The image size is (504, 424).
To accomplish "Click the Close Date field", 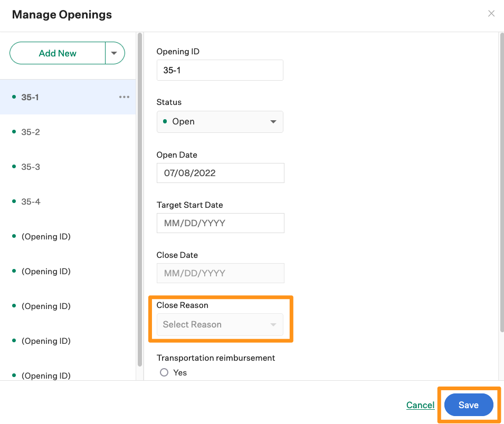I will (220, 273).
